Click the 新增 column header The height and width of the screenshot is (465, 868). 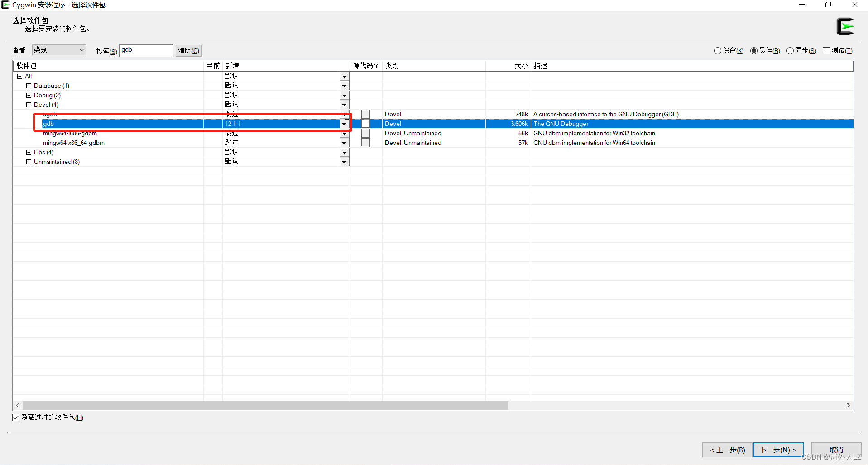coord(286,66)
